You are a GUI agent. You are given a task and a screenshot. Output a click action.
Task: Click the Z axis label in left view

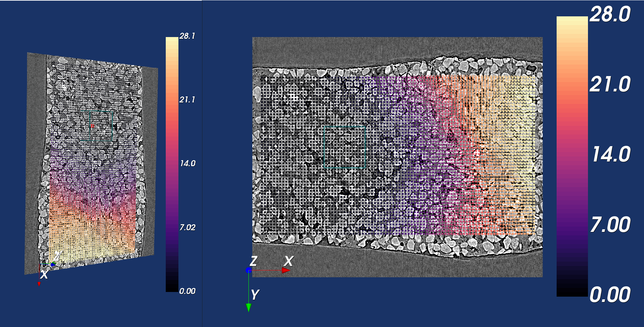pyautogui.click(x=57, y=256)
